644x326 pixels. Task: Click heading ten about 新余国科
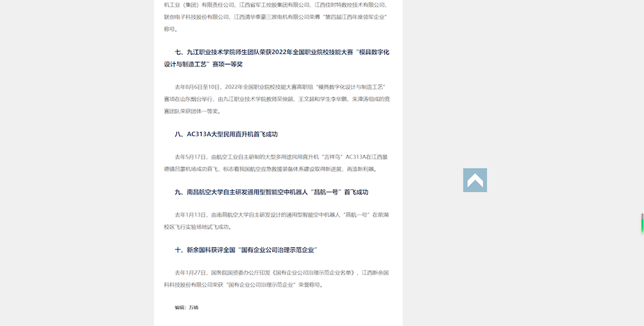tap(245, 249)
